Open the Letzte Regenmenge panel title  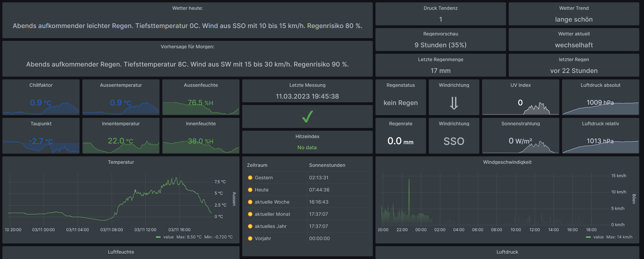(x=441, y=59)
